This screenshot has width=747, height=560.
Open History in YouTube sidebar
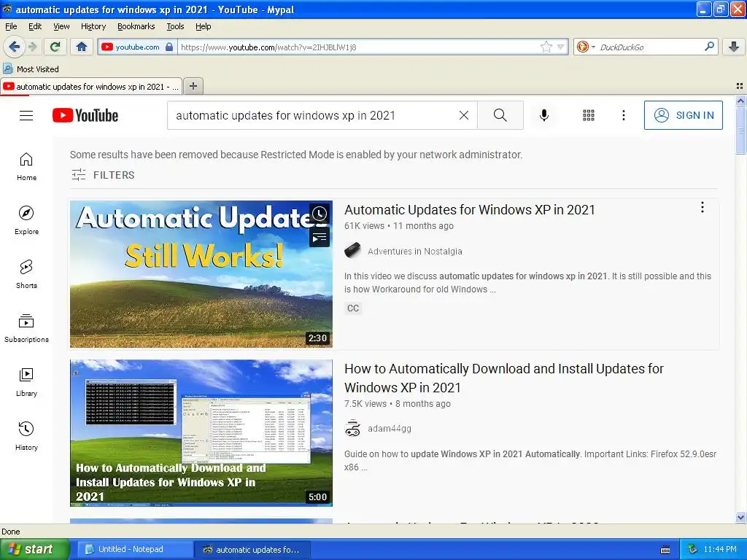(26, 436)
